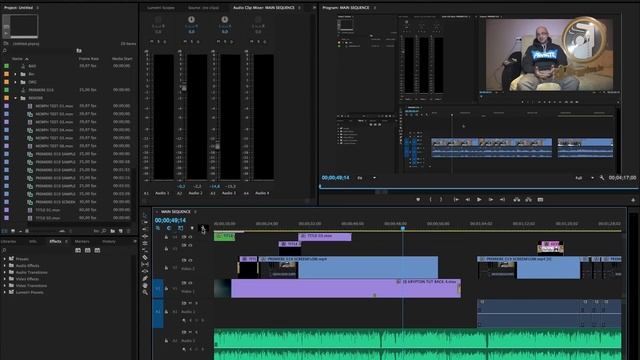This screenshot has width=640, height=360.
Task: Open the Program monitor Button Editor plus
Action: [x=633, y=200]
